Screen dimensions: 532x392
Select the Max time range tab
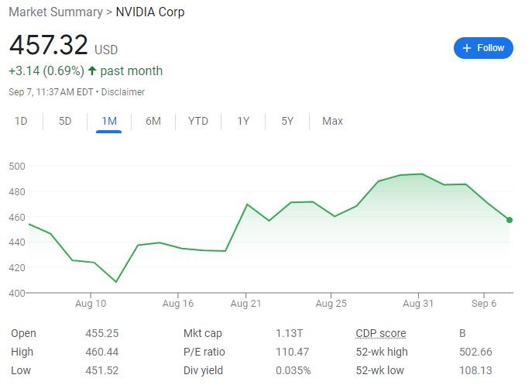pos(332,121)
